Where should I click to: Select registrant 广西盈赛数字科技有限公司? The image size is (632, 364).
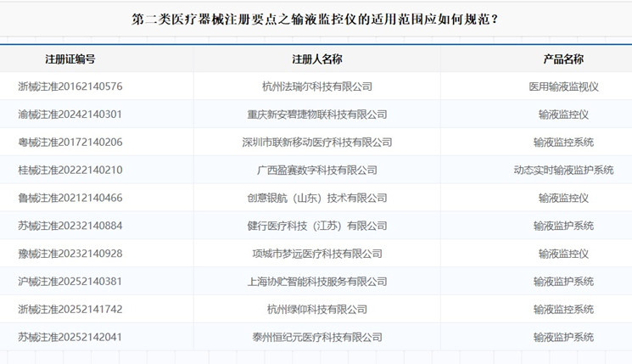316,171
